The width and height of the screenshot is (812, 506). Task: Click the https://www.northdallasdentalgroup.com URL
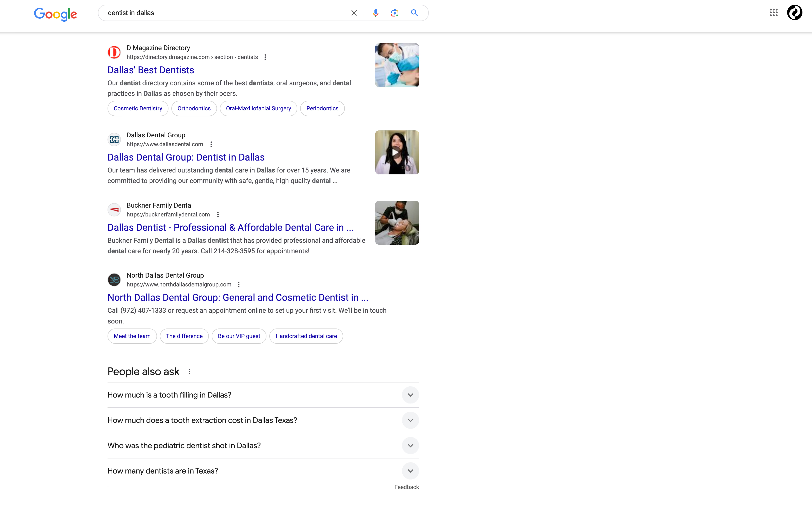[179, 285]
